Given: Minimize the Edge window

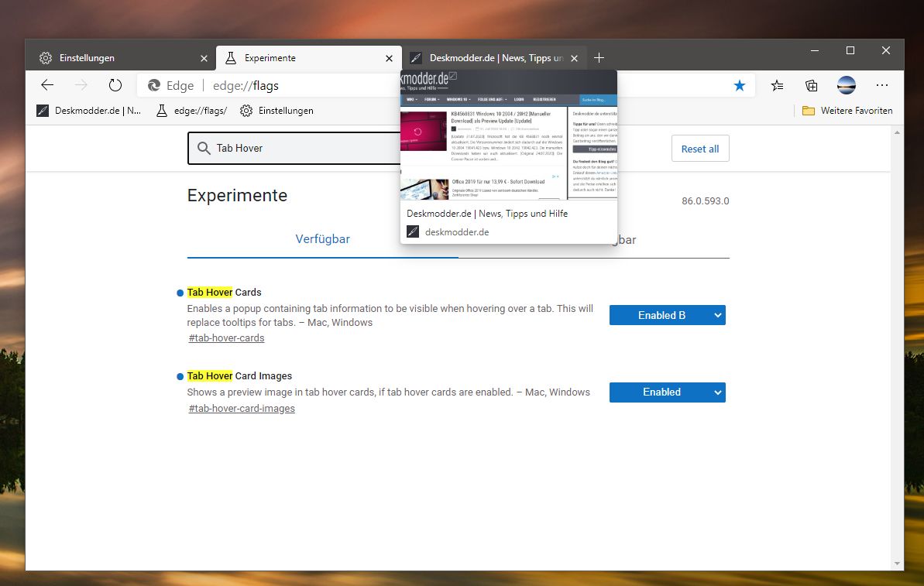Looking at the screenshot, I should [814, 50].
